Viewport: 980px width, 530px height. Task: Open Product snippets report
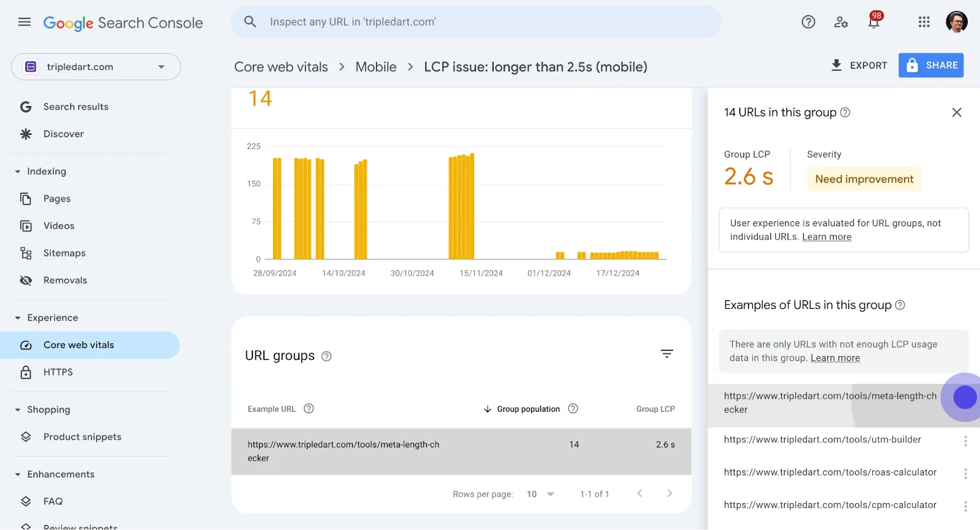pyautogui.click(x=82, y=437)
